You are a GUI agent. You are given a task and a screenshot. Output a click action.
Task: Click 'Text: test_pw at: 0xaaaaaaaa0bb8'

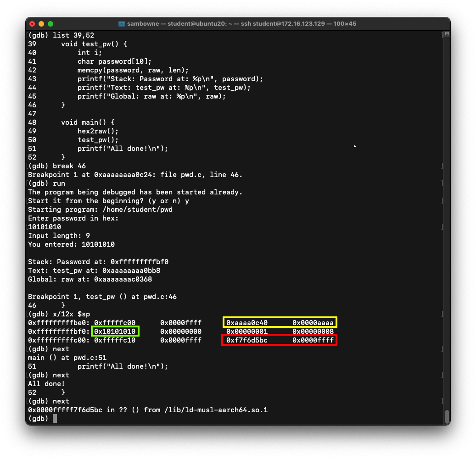pos(94,271)
